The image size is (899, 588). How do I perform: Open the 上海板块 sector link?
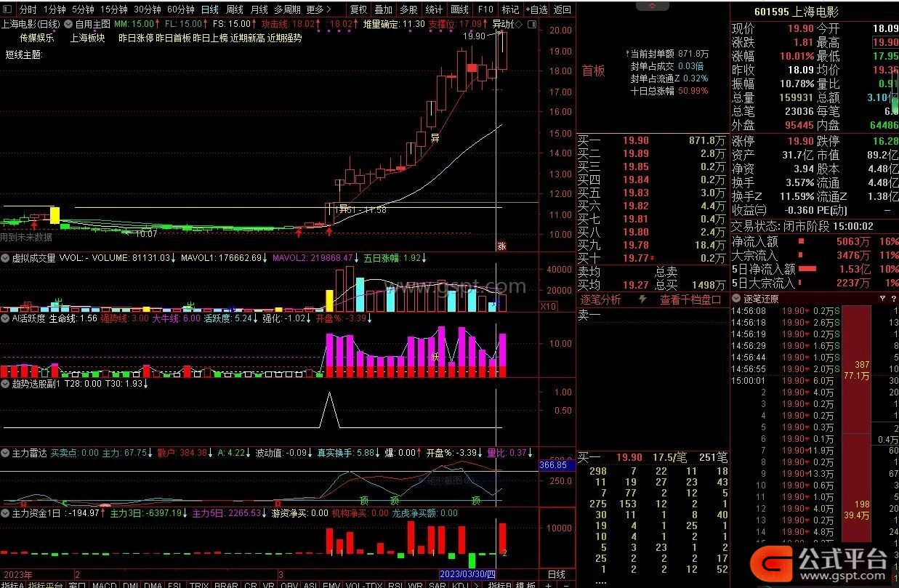tap(87, 38)
